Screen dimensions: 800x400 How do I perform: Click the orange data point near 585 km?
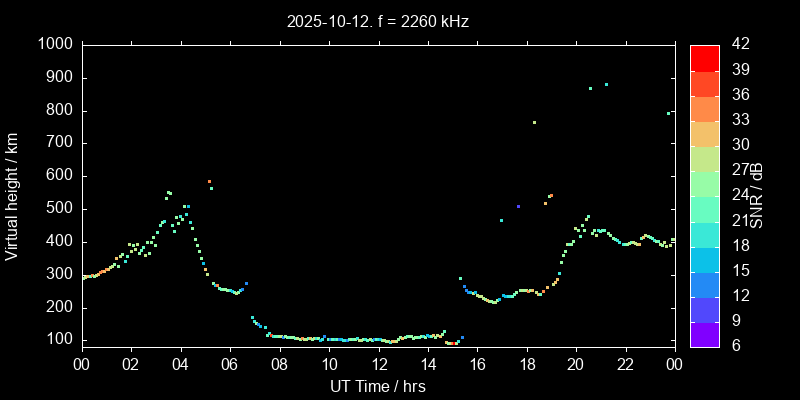pyautogui.click(x=209, y=181)
